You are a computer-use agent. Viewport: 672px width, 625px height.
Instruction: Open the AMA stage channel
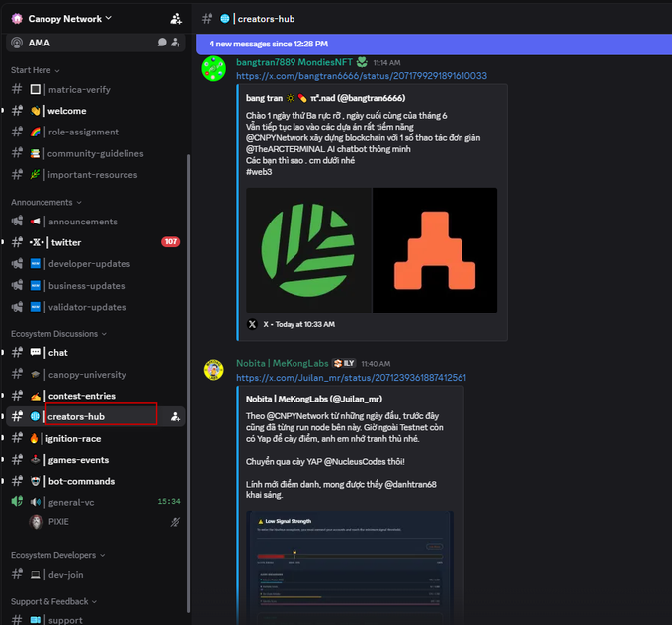[95, 43]
